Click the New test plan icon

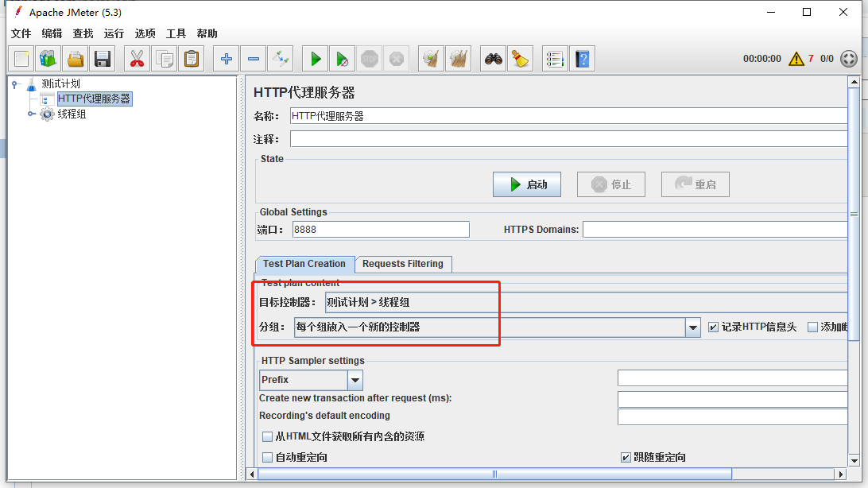(21, 59)
